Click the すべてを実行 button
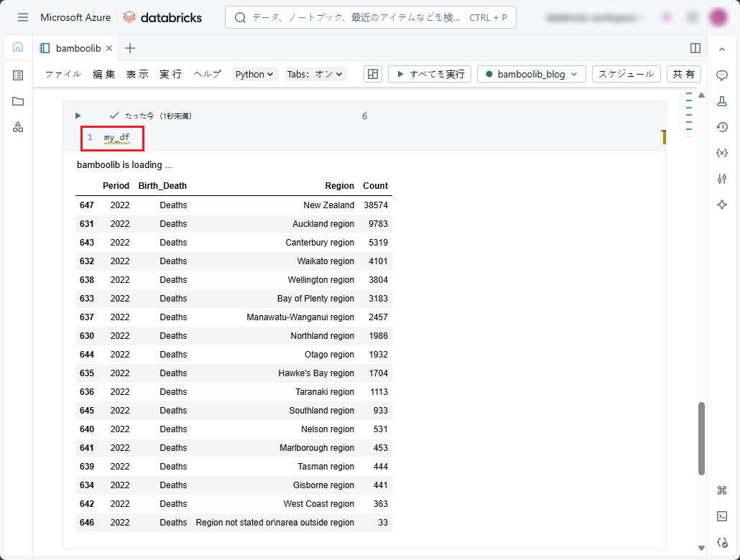Image resolution: width=740 pixels, height=560 pixels. pos(430,74)
